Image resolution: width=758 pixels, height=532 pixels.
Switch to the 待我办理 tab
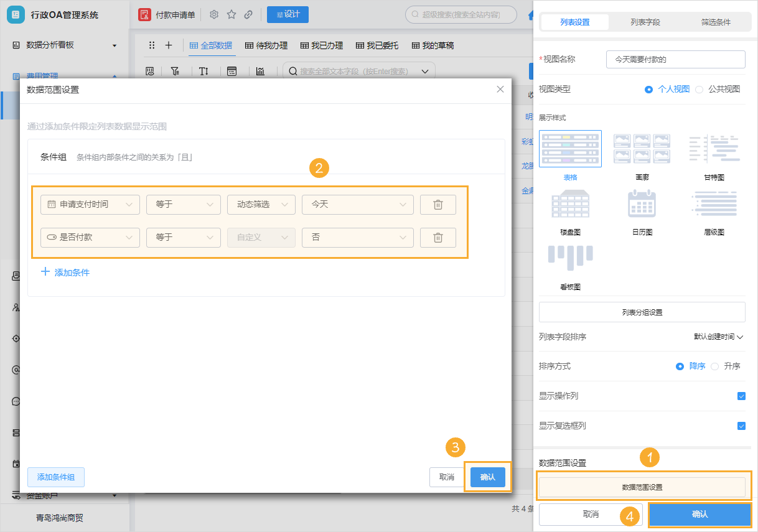(266, 45)
